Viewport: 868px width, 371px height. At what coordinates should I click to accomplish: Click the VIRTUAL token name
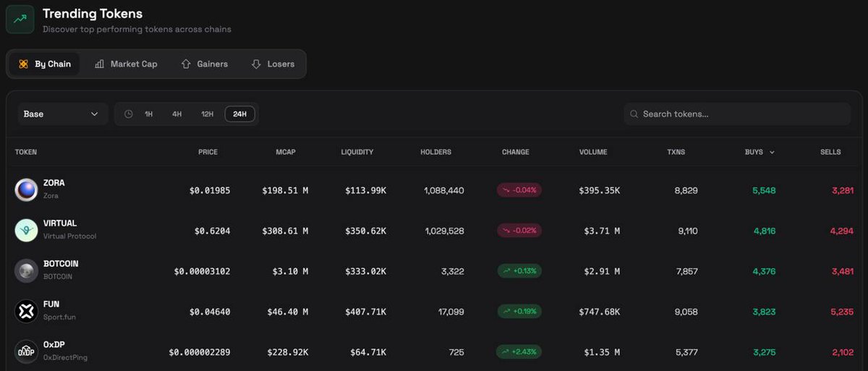[x=60, y=223]
